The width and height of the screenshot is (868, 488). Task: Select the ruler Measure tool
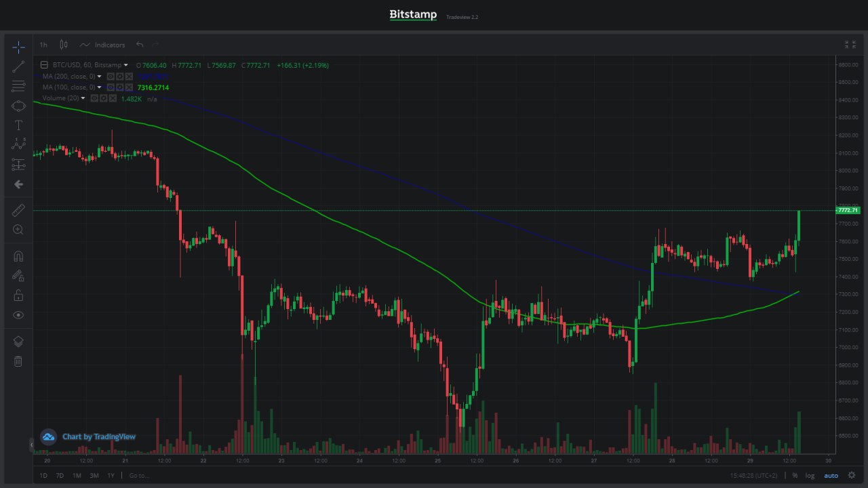click(18, 211)
